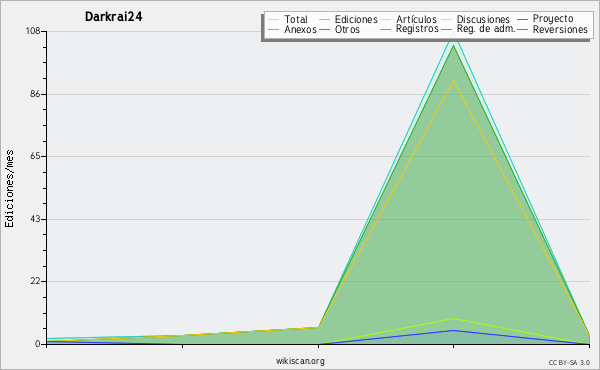
Task: Click the green Ediciones line swatch
Action: [x=324, y=19]
